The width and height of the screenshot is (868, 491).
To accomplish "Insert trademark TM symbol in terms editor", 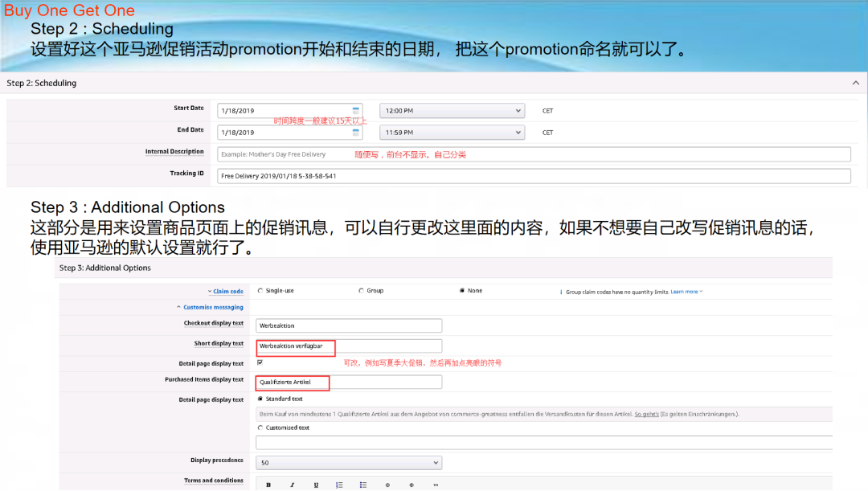I will point(436,485).
